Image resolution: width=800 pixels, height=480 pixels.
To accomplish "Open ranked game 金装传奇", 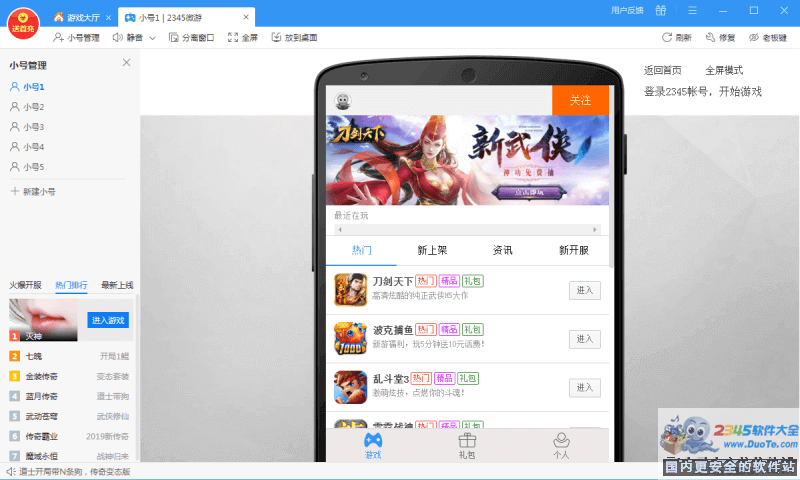I will [x=69, y=376].
